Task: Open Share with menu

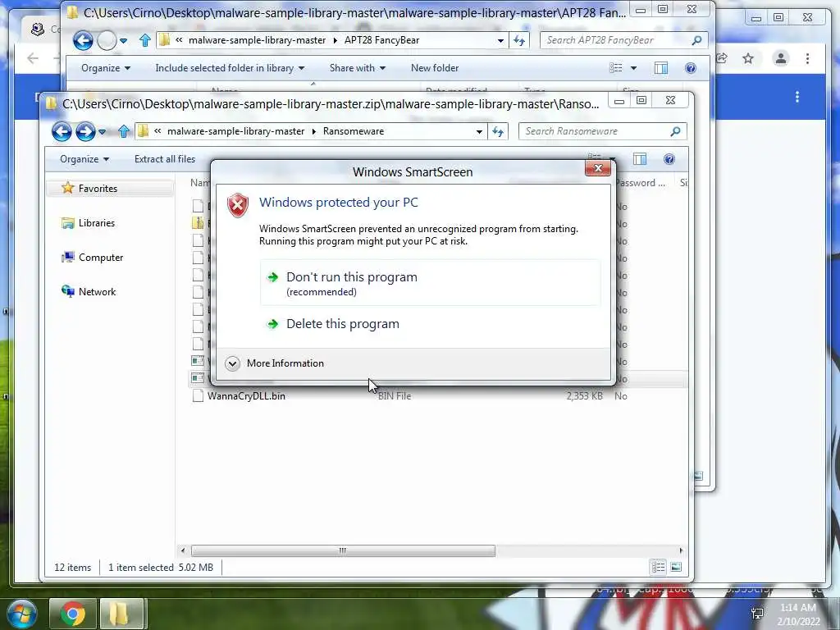Action: (x=358, y=68)
